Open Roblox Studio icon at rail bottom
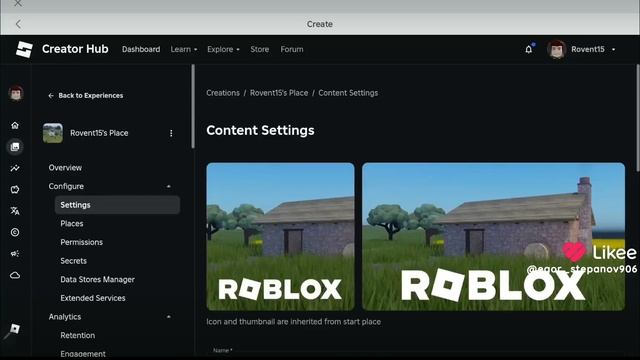 point(14,329)
